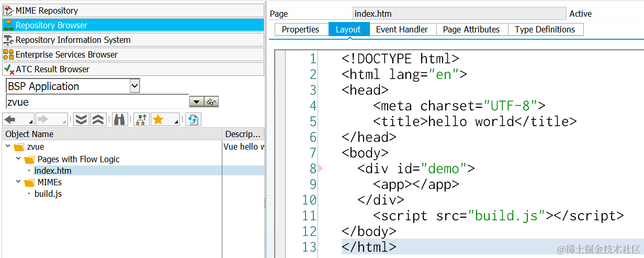
Task: Click the 'Vue hello w' description cell
Action: [x=244, y=147]
